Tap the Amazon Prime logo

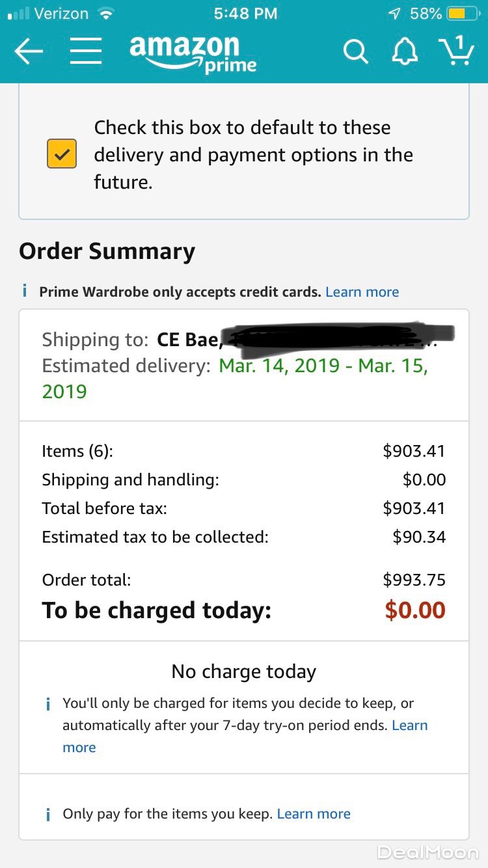pyautogui.click(x=193, y=53)
